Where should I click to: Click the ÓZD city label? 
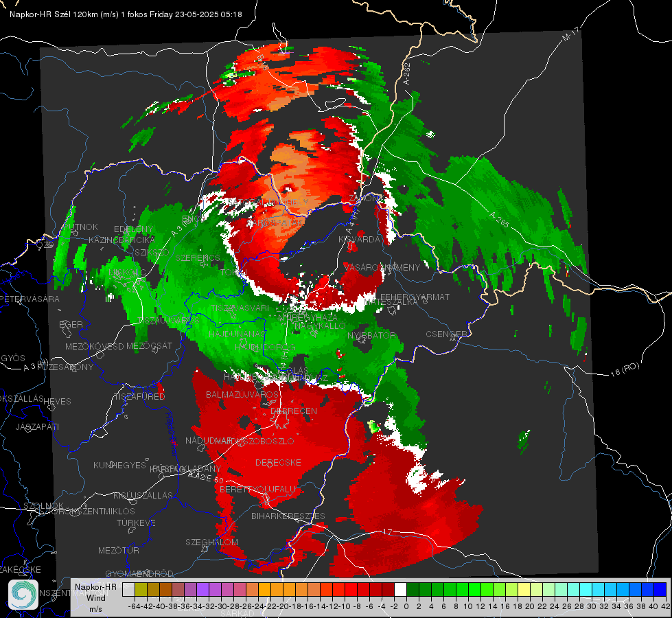(45, 244)
